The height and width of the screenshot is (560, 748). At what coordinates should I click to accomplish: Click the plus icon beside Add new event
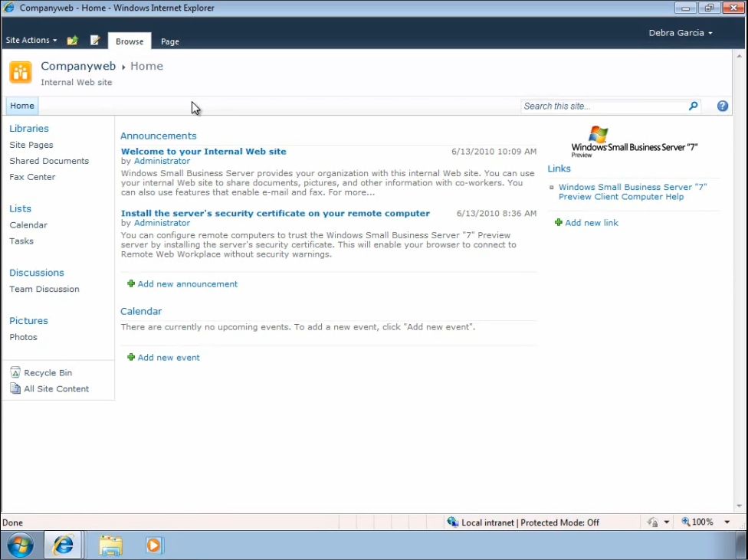coord(131,357)
